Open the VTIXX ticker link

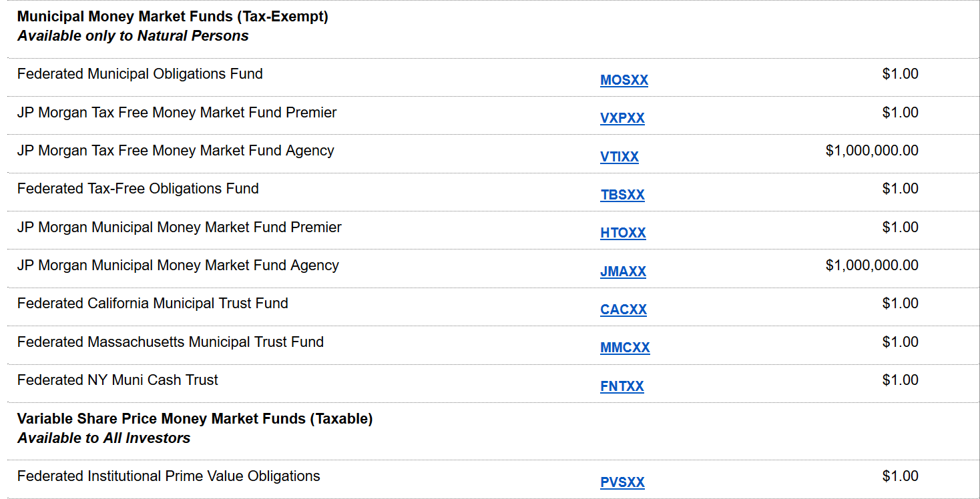621,156
